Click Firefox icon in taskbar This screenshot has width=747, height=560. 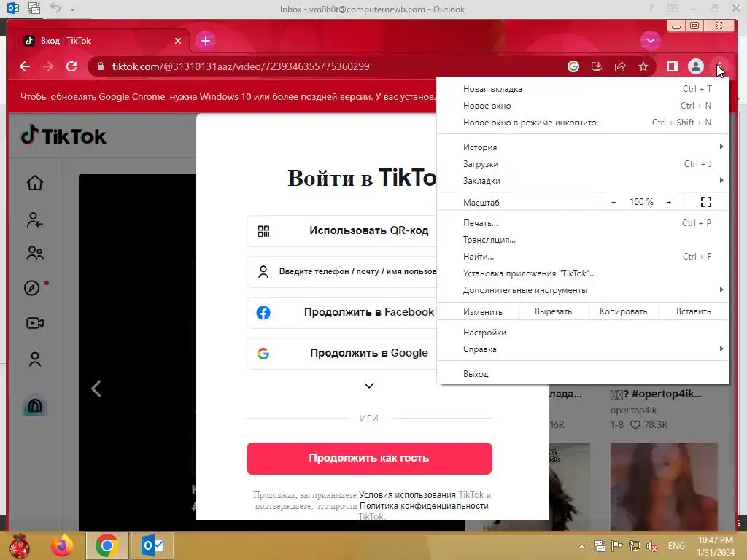click(63, 545)
